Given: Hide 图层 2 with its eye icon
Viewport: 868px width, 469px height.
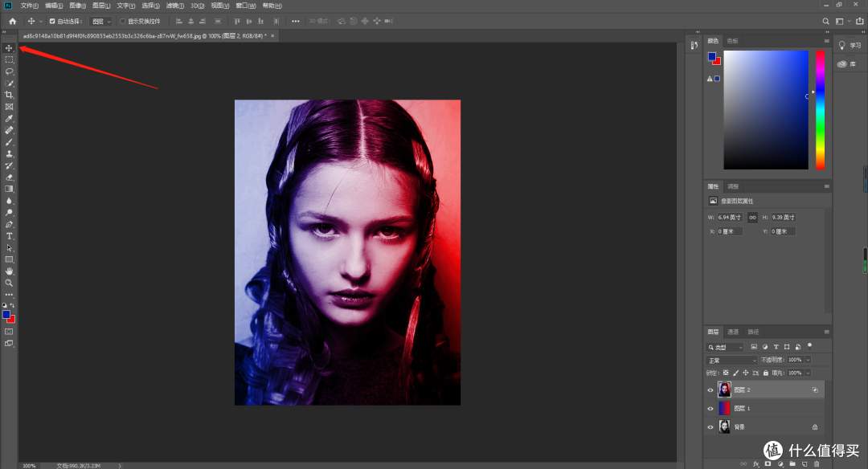Looking at the screenshot, I should (x=710, y=390).
